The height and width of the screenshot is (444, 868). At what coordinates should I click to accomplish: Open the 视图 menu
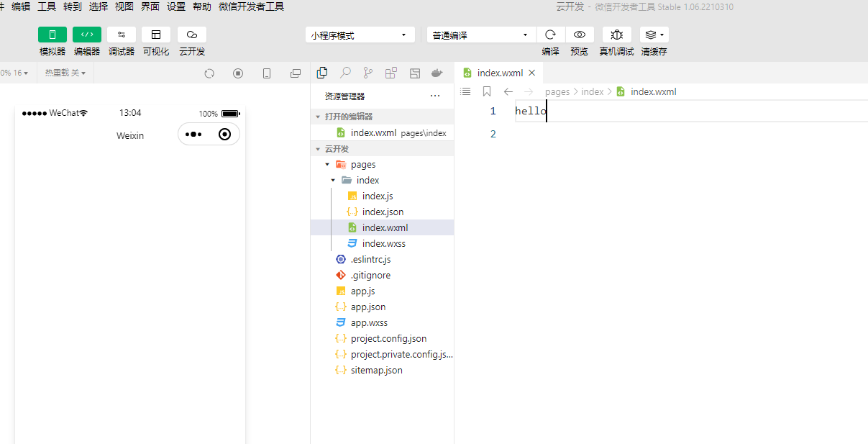click(124, 6)
